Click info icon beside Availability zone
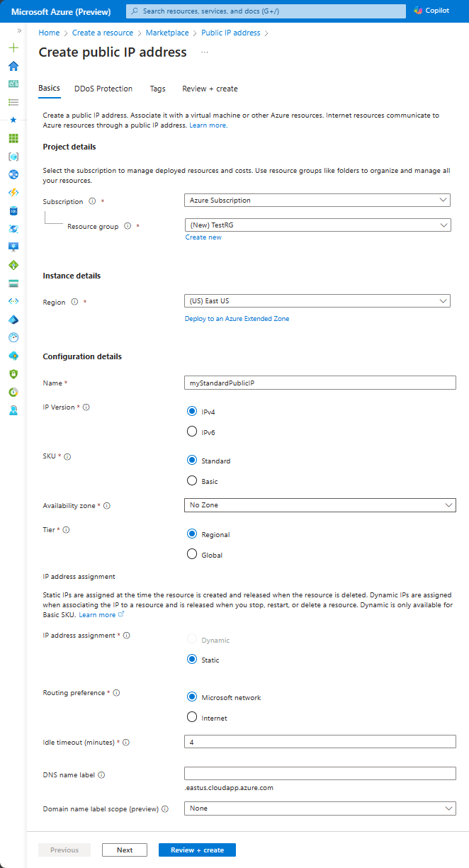 click(108, 506)
